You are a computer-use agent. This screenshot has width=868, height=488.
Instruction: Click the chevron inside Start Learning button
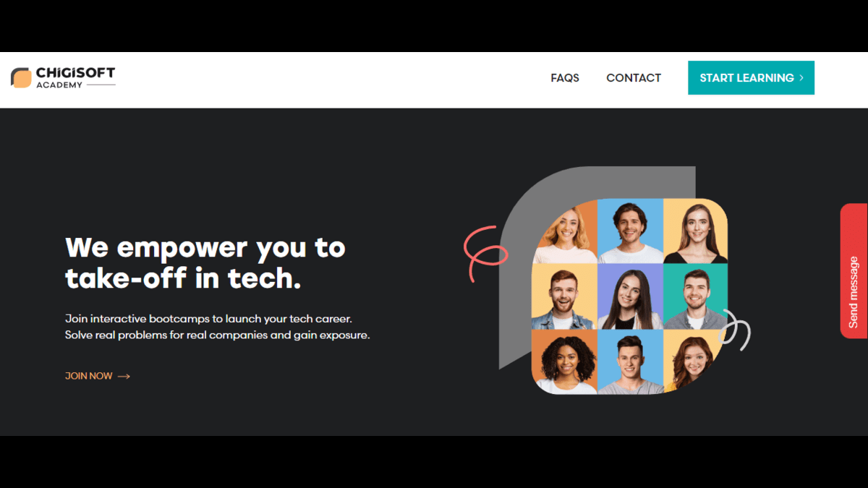tap(801, 77)
